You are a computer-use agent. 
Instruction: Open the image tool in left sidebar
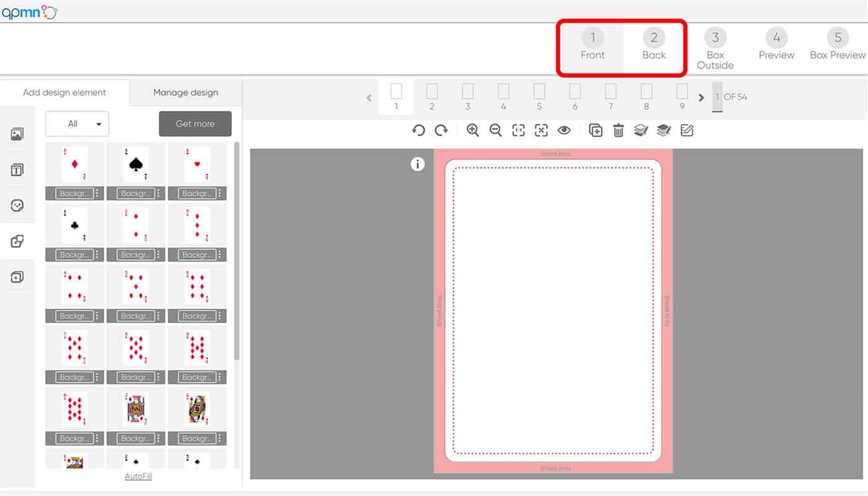17,134
